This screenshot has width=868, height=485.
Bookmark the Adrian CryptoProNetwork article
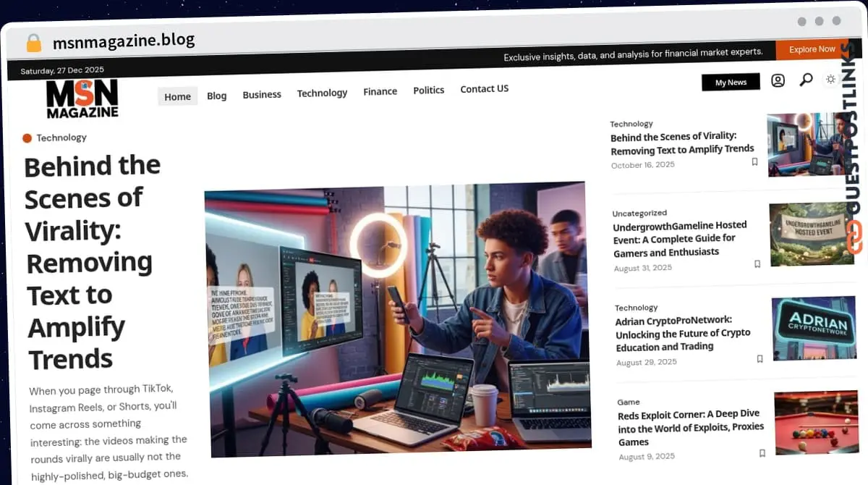tap(759, 359)
